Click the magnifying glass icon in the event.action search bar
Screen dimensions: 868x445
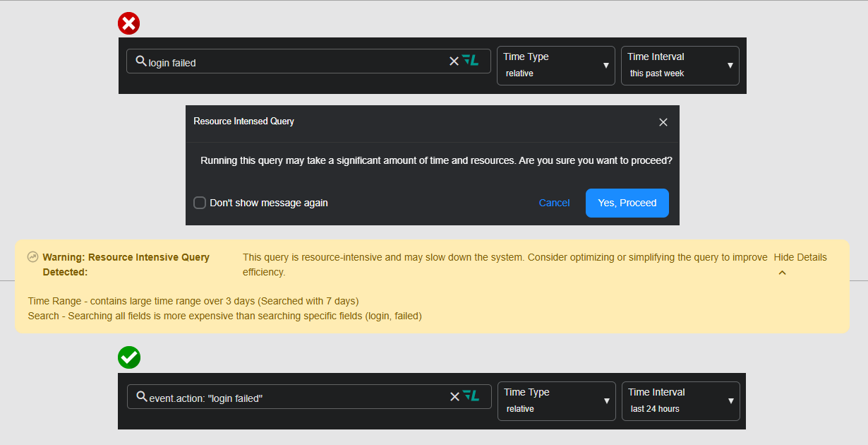coord(140,396)
